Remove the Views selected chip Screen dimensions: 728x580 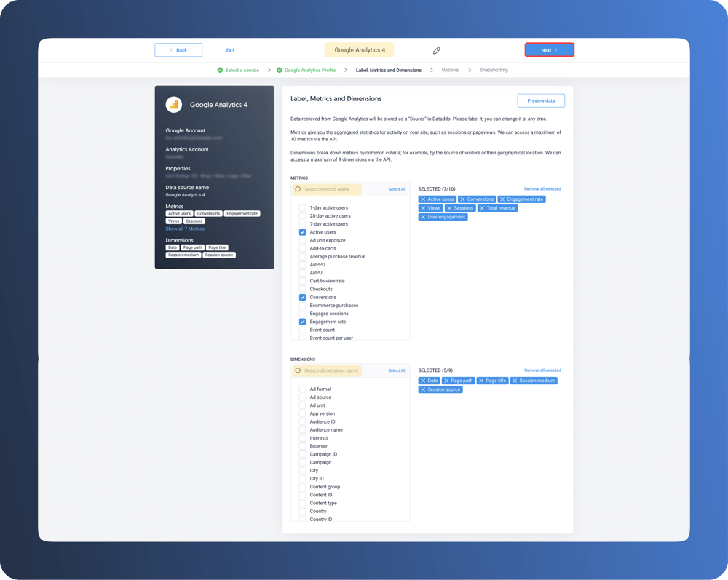coord(422,208)
